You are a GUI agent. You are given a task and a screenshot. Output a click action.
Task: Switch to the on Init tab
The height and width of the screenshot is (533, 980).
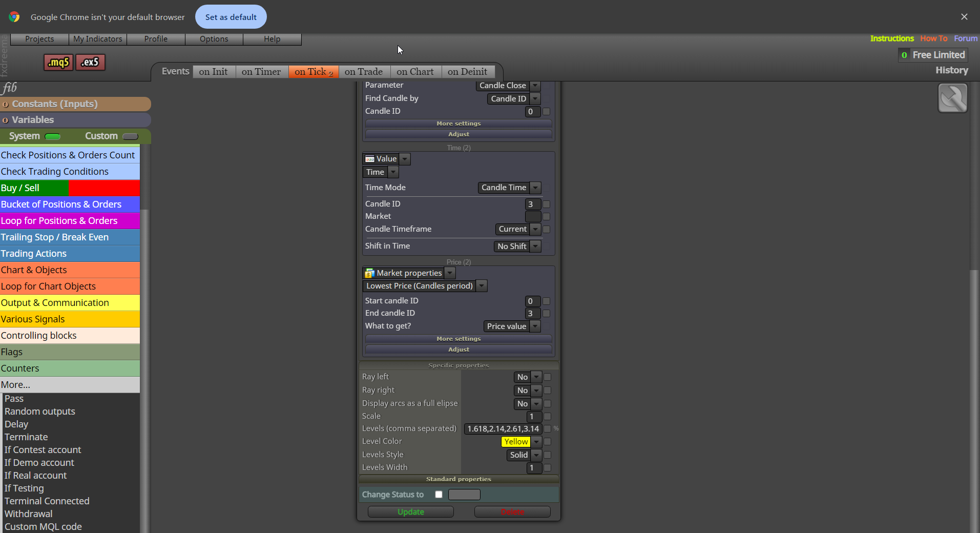[214, 72]
